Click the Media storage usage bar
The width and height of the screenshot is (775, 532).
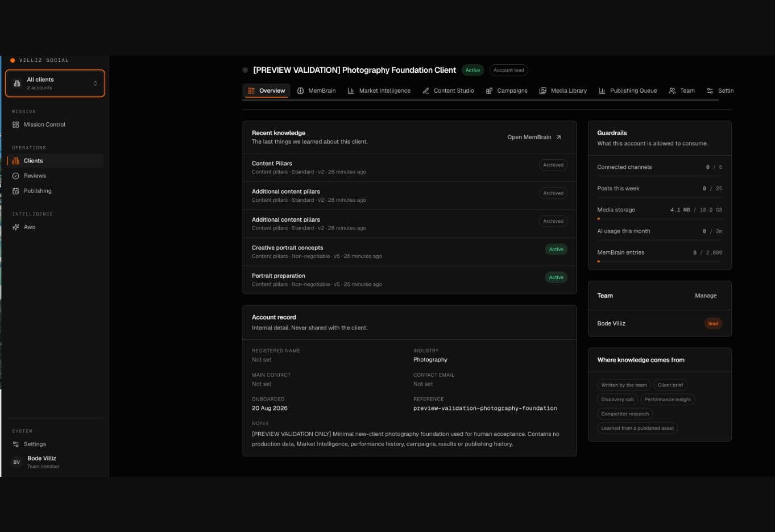660,219
